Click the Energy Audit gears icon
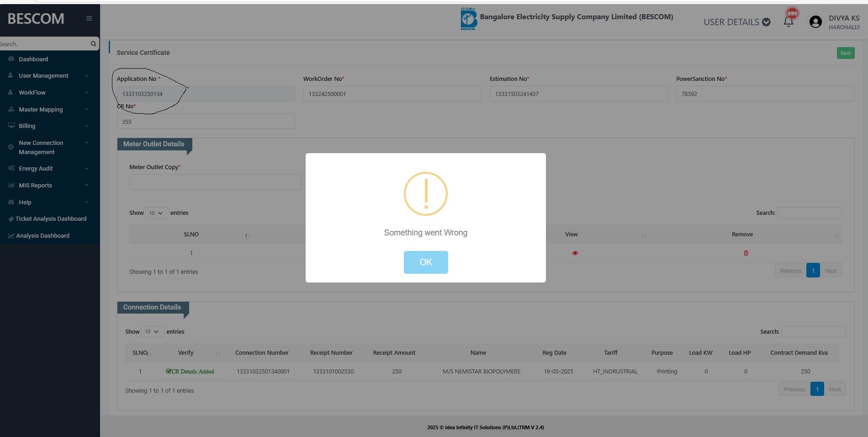Screen dimensions: 868x437 tap(11, 168)
